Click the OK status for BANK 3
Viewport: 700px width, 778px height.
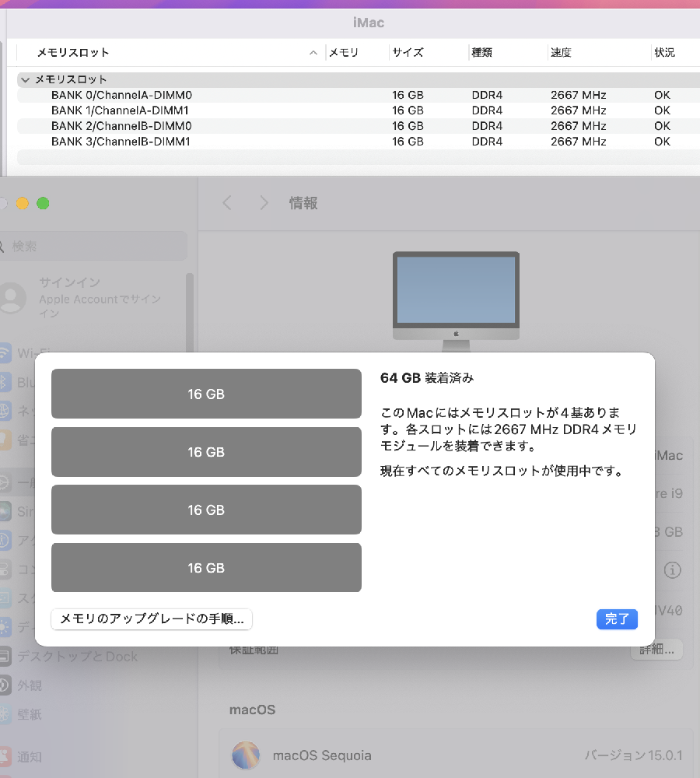click(663, 142)
